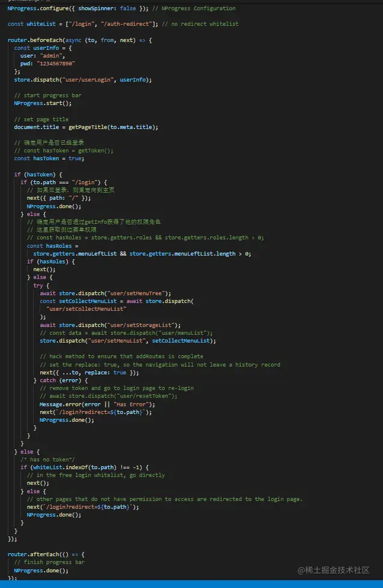Select the Message.error(error || "Has Error") line
The image size is (383, 588).
point(97,404)
